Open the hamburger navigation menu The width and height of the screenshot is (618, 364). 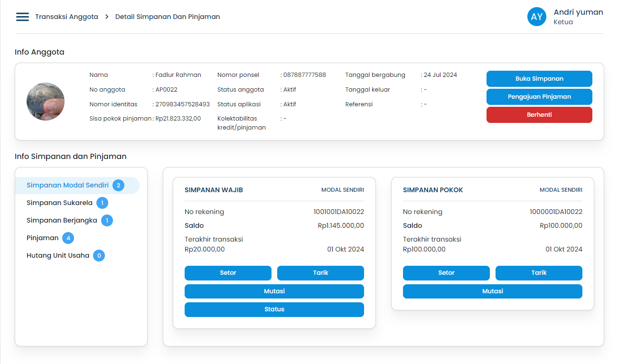[22, 16]
